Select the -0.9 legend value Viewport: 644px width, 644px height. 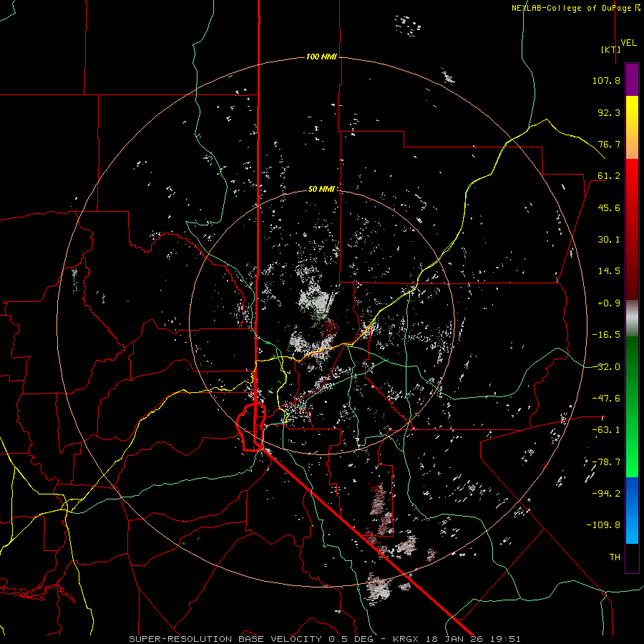click(x=609, y=303)
